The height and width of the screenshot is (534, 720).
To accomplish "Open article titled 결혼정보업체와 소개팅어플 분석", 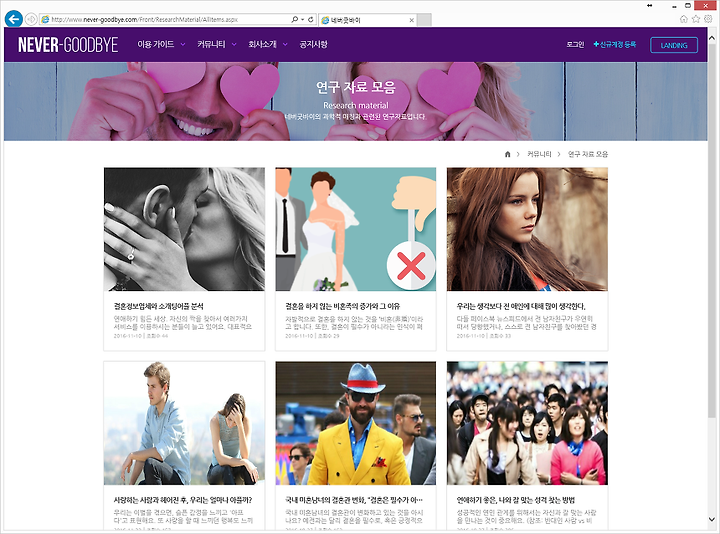I will click(158, 306).
